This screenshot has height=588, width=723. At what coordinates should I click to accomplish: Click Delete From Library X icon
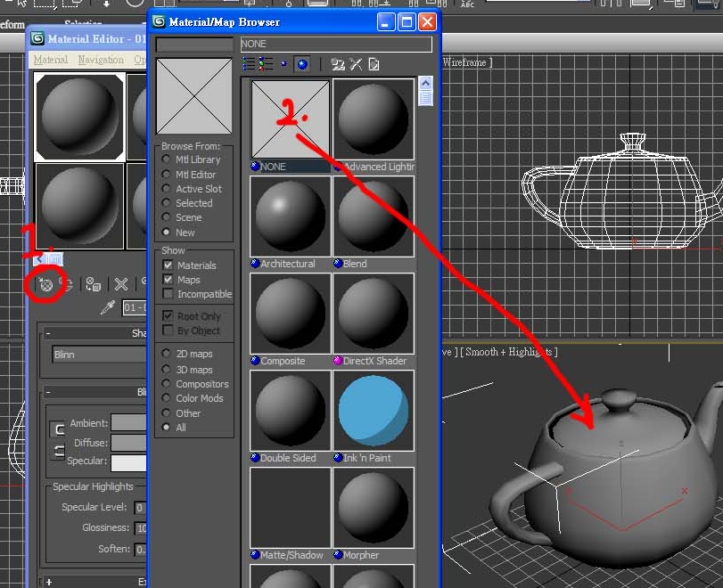[x=356, y=64]
